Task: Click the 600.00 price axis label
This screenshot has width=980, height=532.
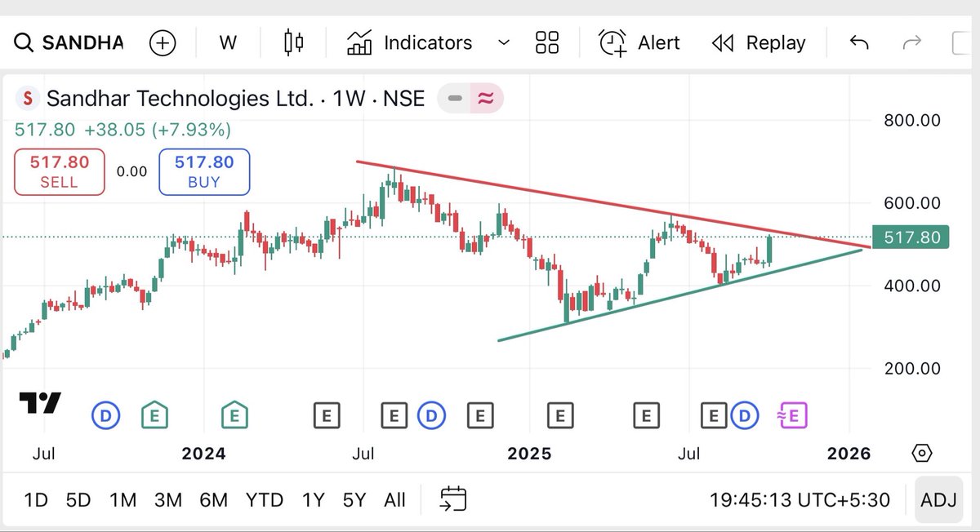Action: click(x=912, y=202)
